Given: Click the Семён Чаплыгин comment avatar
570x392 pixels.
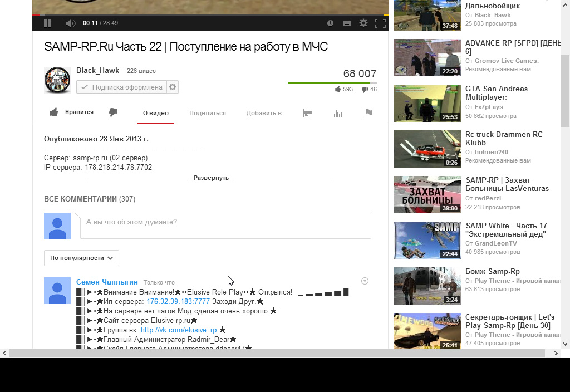Looking at the screenshot, I should coord(57,291).
